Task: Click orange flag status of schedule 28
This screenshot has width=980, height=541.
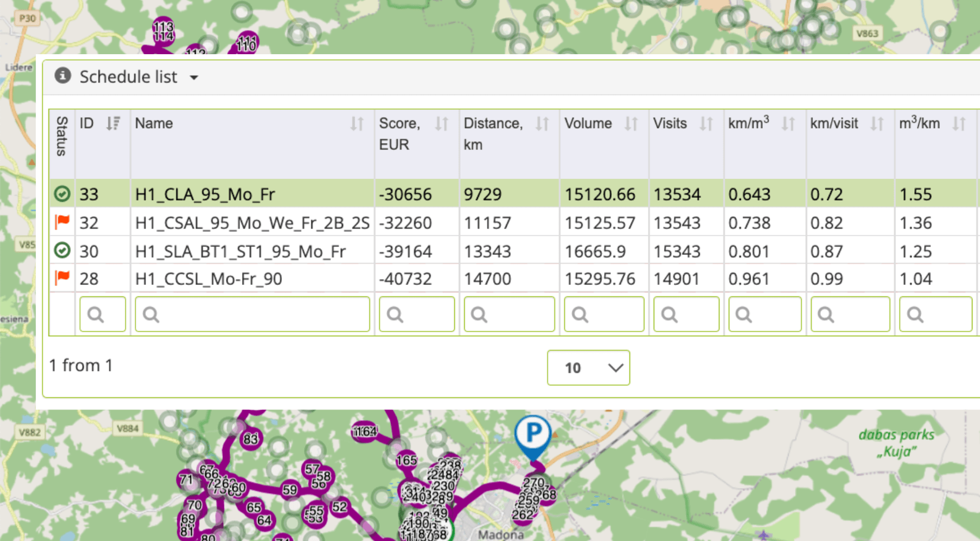Action: pos(62,278)
